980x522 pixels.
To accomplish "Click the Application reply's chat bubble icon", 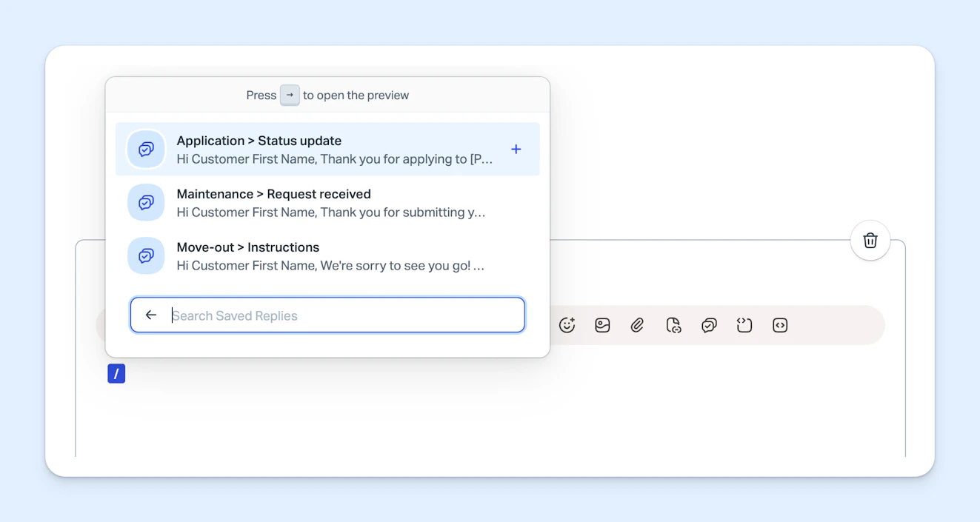I will [x=146, y=149].
